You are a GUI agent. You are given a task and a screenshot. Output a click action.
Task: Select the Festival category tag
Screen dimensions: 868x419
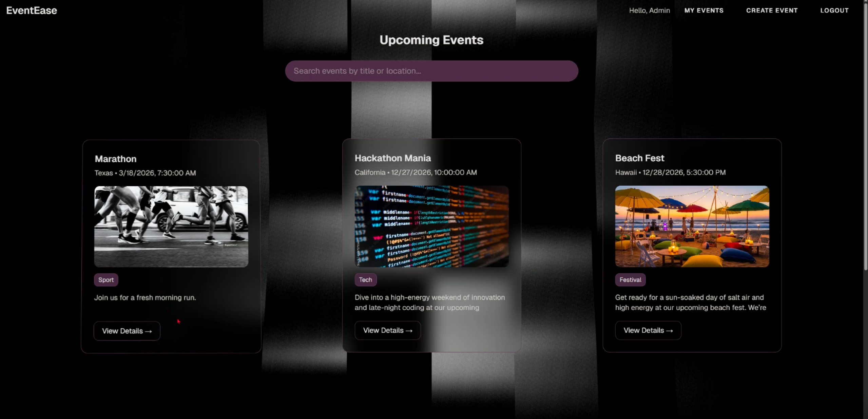(630, 280)
